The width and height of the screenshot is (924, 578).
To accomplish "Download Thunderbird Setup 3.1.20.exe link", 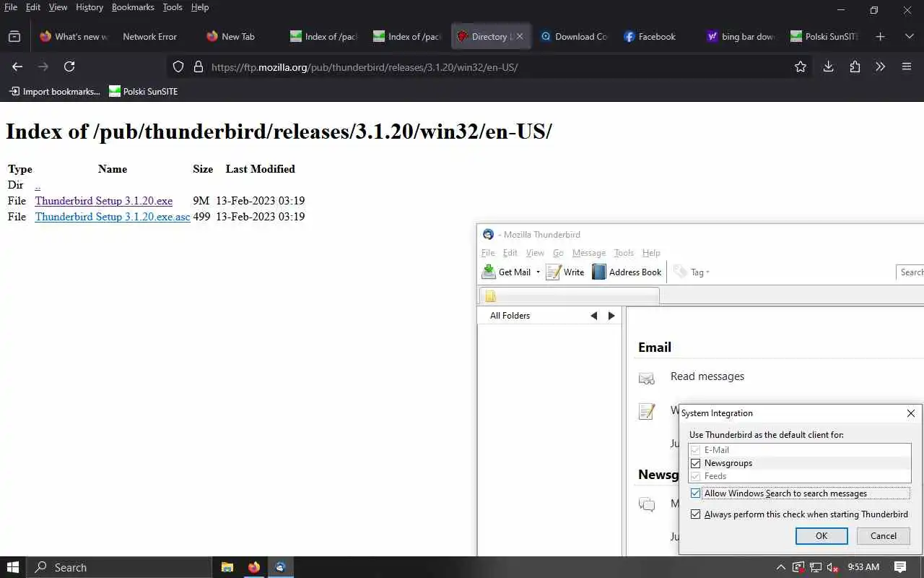I will (104, 201).
